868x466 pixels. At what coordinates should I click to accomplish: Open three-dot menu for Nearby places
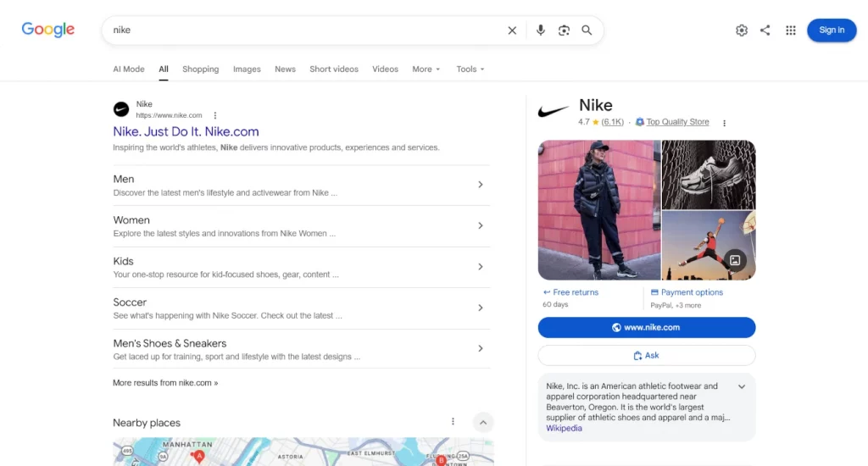click(453, 422)
